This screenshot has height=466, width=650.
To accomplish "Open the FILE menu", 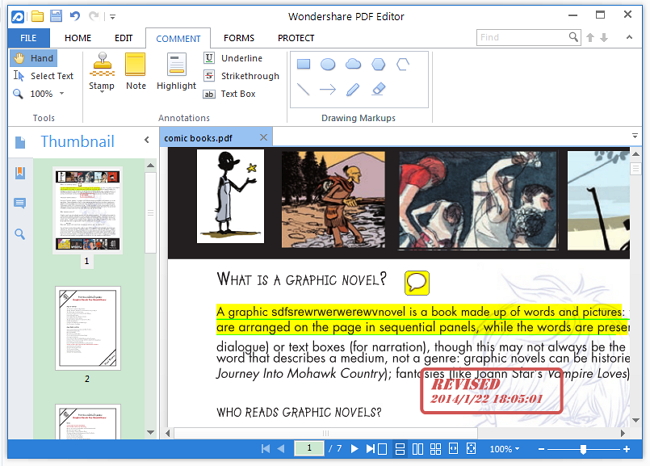I will [21, 38].
